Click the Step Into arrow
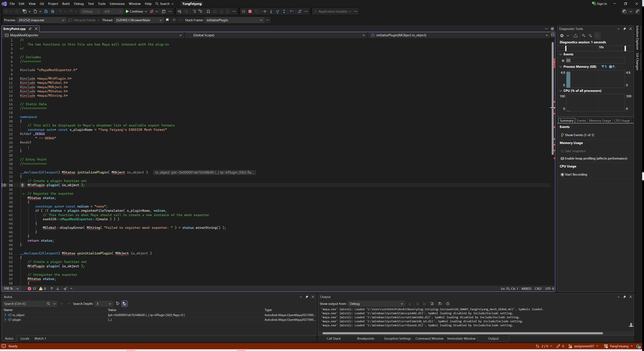644x351 pixels. [271, 12]
